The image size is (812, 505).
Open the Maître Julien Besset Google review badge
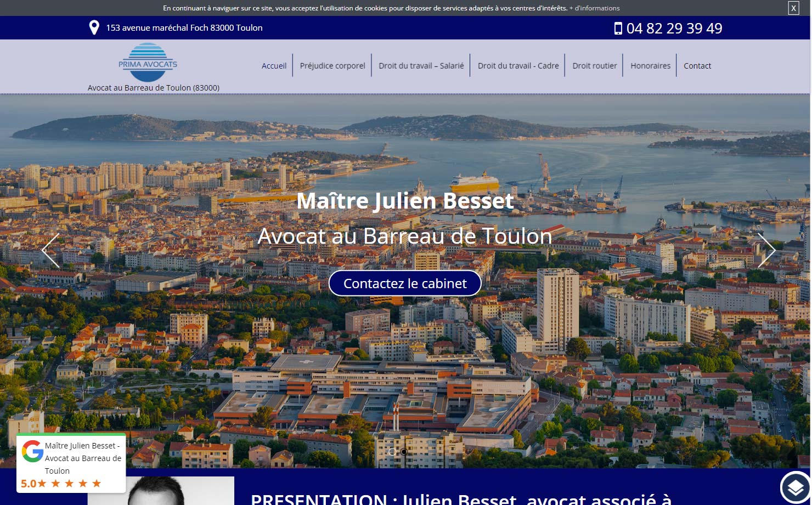pyautogui.click(x=71, y=463)
